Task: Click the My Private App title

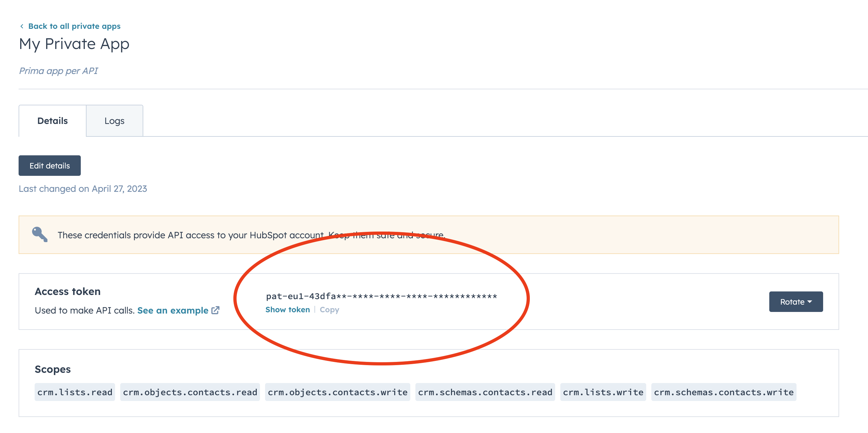Action: [x=74, y=44]
